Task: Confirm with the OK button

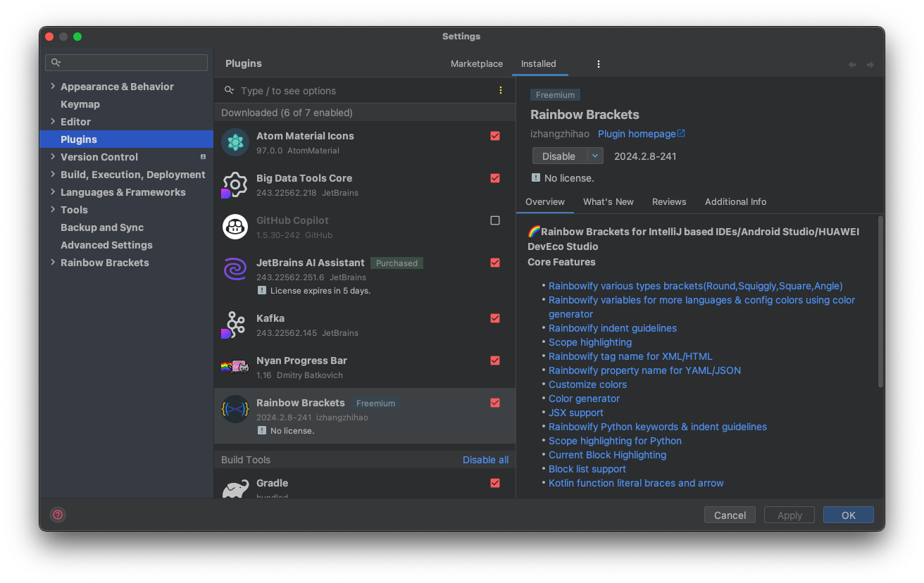Action: pos(849,515)
